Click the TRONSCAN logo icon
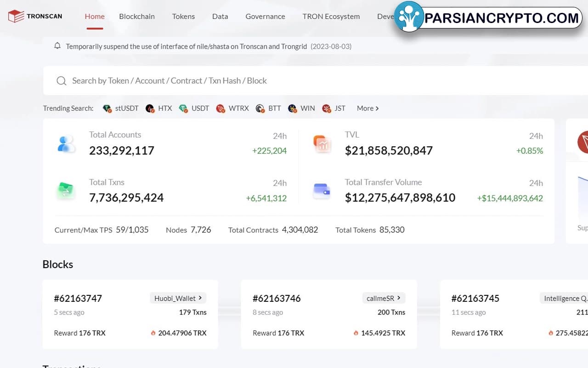The height and width of the screenshot is (368, 588). point(16,17)
